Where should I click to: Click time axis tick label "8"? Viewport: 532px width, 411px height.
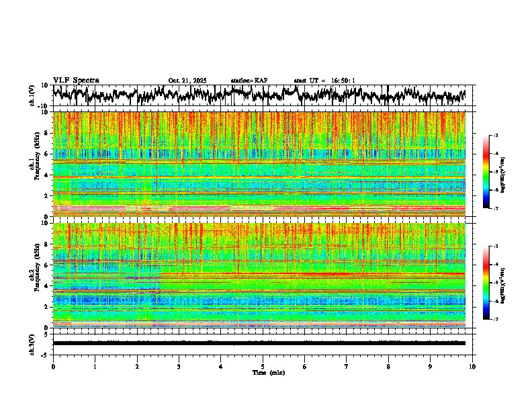(x=388, y=367)
